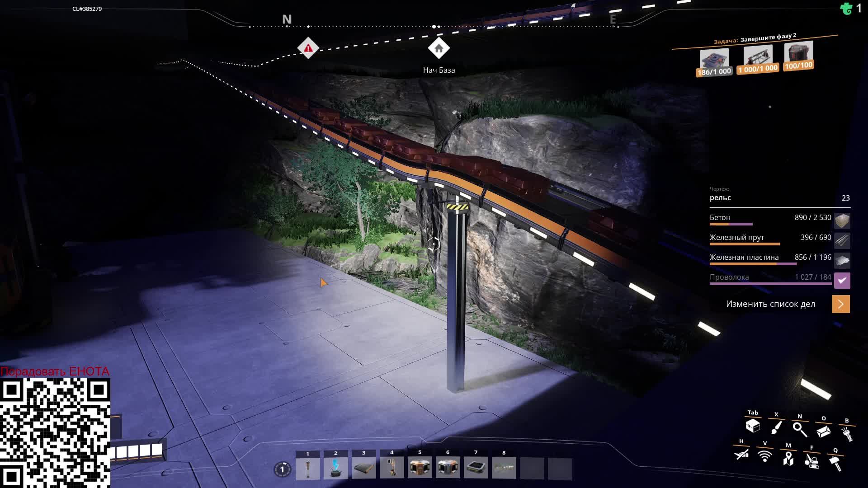
Task: Expand the Изменить список дел arrow
Action: pos(840,304)
